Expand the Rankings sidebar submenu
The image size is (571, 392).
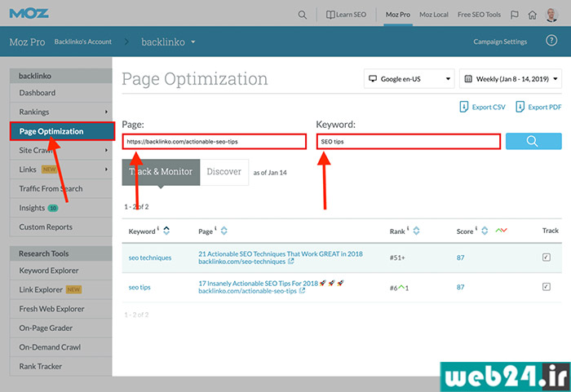click(106, 112)
